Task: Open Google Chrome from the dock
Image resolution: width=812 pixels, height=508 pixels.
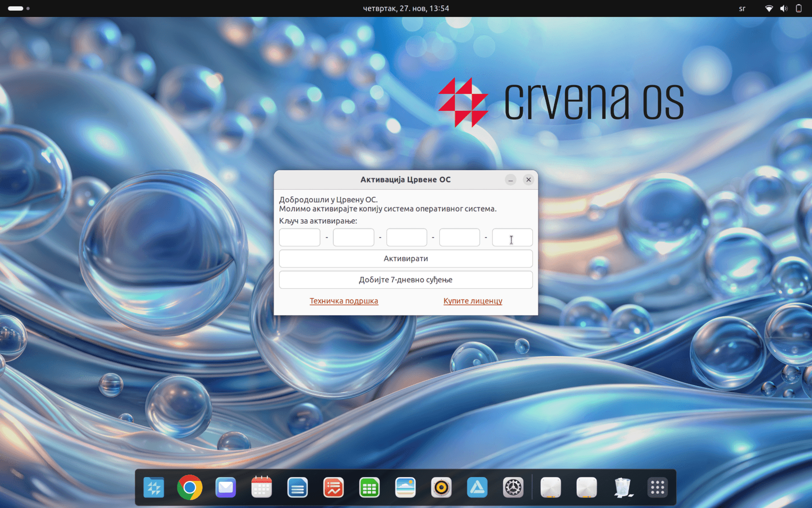Action: pos(189,488)
